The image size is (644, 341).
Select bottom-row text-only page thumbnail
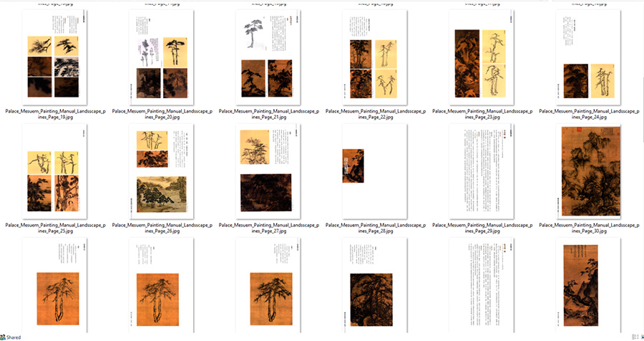tap(482, 285)
